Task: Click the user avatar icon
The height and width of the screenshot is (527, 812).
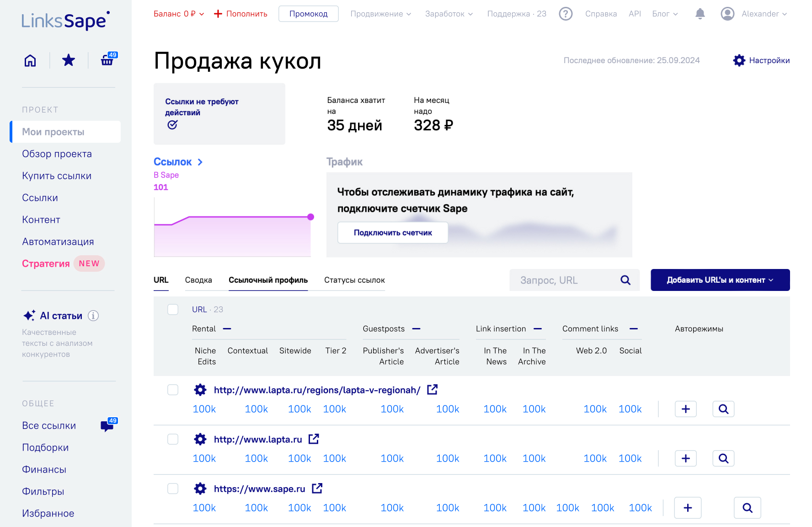Action: [x=727, y=14]
